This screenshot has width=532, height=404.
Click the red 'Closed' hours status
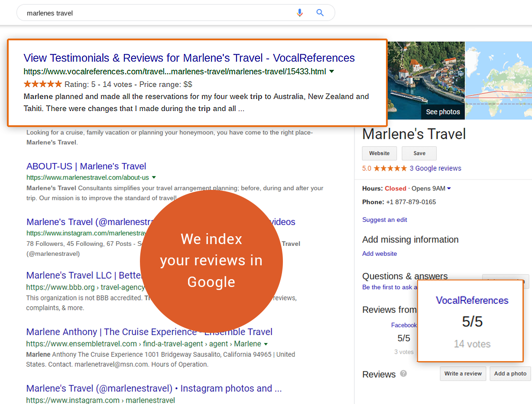click(396, 189)
